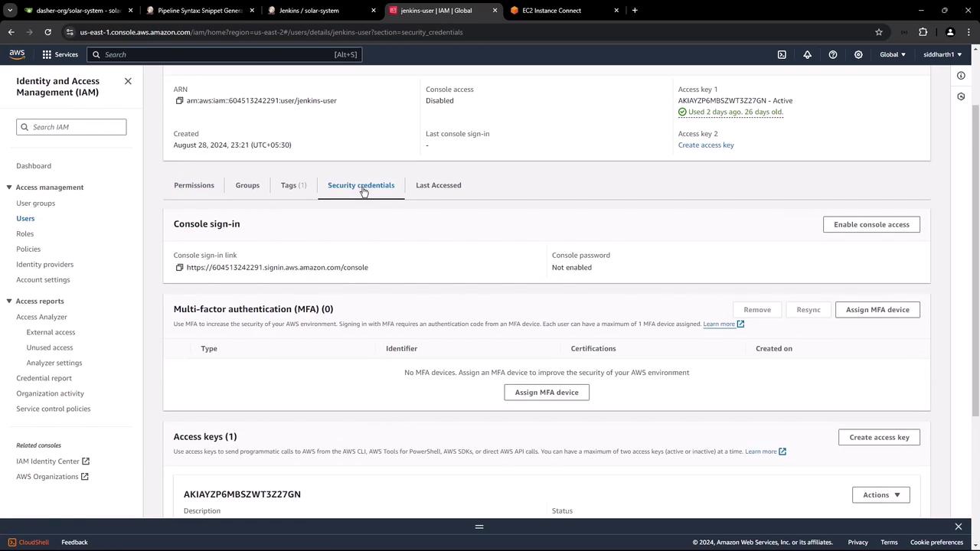
Task: Click the Create access key button
Action: coord(879,438)
